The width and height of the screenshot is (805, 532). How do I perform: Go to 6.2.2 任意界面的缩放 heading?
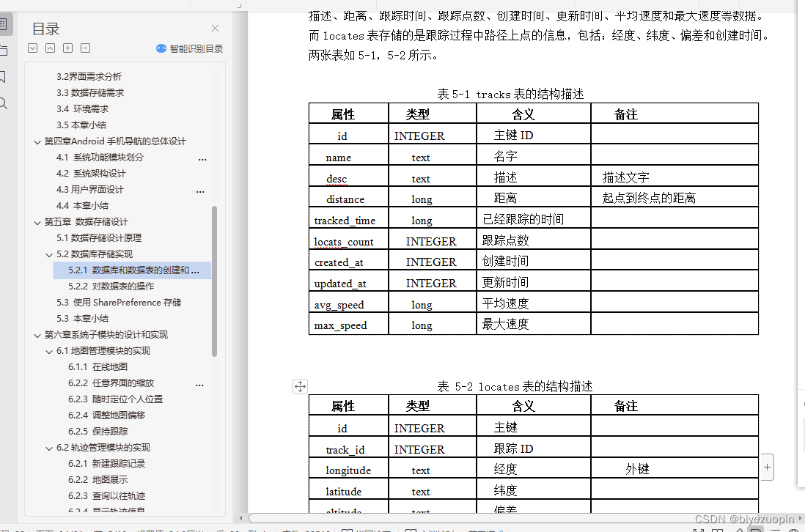click(111, 383)
